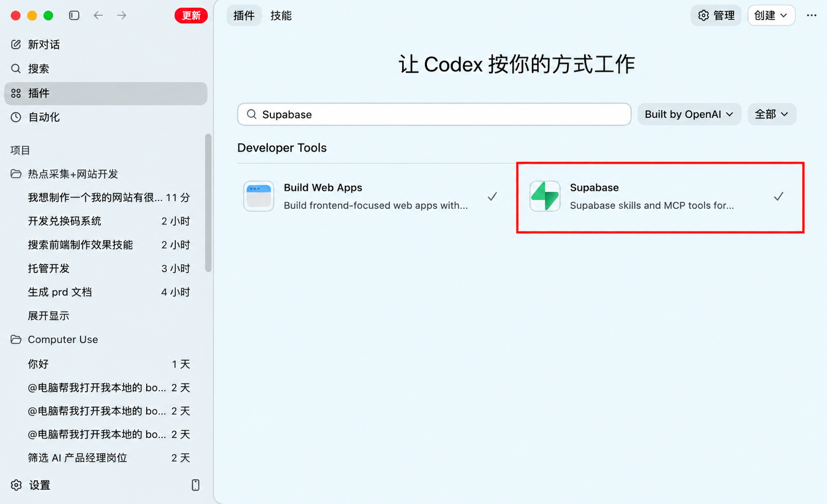Image resolution: width=827 pixels, height=504 pixels.
Task: Click the Supabase plugin title
Action: click(594, 188)
